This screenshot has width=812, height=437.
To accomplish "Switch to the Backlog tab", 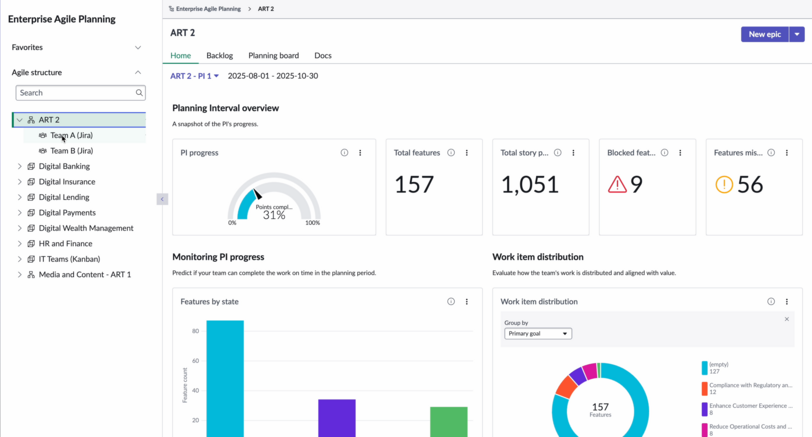I will (x=220, y=55).
